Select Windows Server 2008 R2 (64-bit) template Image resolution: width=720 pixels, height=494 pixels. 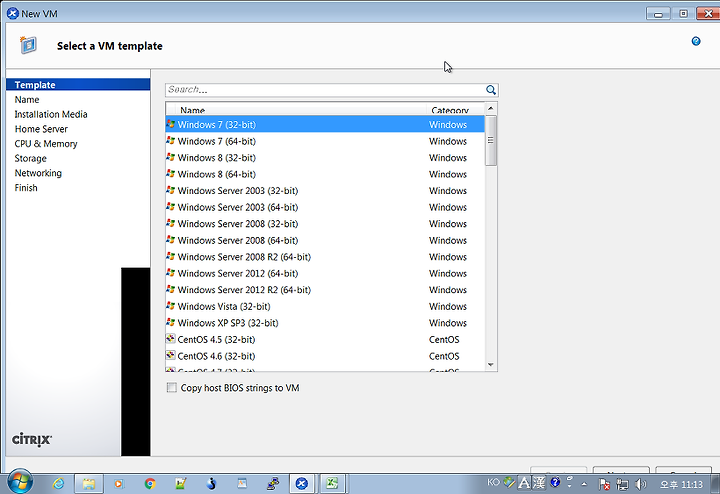[325, 257]
